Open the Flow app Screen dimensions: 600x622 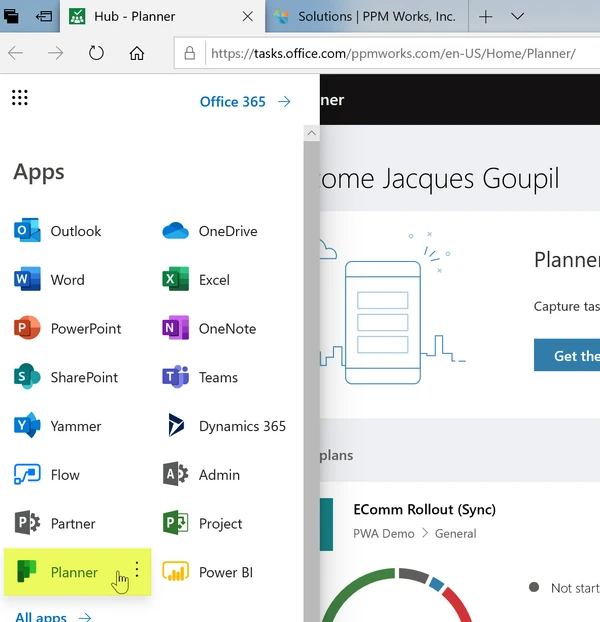[47, 475]
